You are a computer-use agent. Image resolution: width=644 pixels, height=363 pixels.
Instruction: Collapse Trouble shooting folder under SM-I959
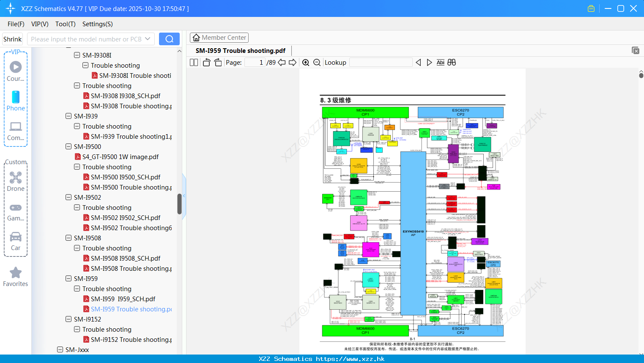[x=77, y=289]
